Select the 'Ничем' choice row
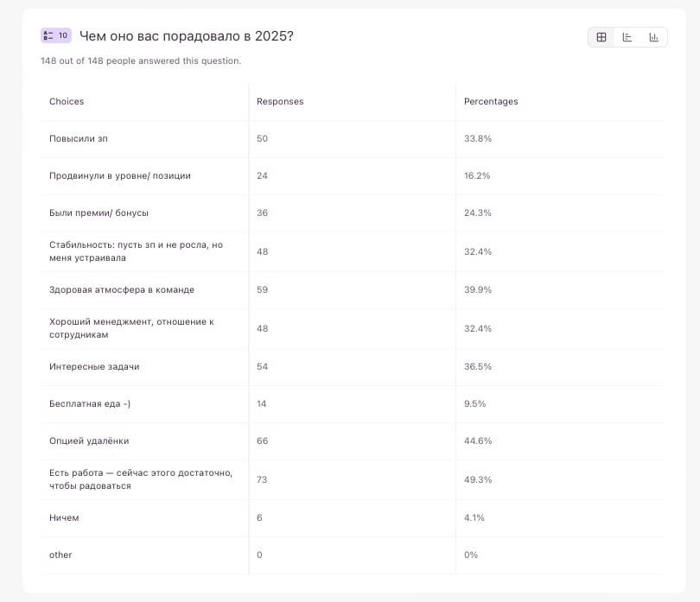Viewport: 700px width, 602px height. 64,517
